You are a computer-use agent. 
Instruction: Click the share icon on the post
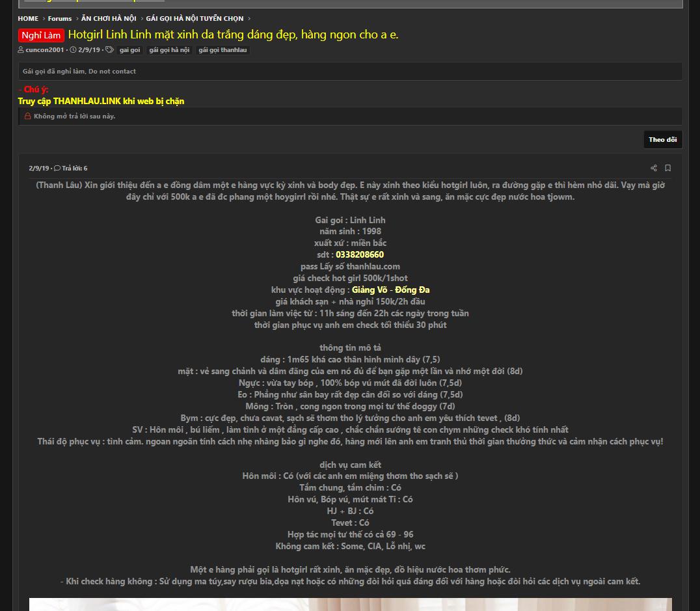[x=654, y=168]
